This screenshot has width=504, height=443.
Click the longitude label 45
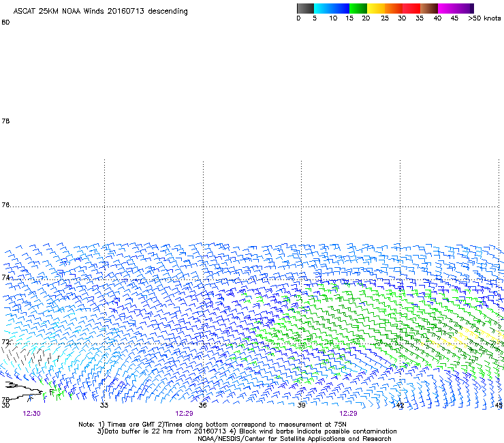pyautogui.click(x=499, y=405)
